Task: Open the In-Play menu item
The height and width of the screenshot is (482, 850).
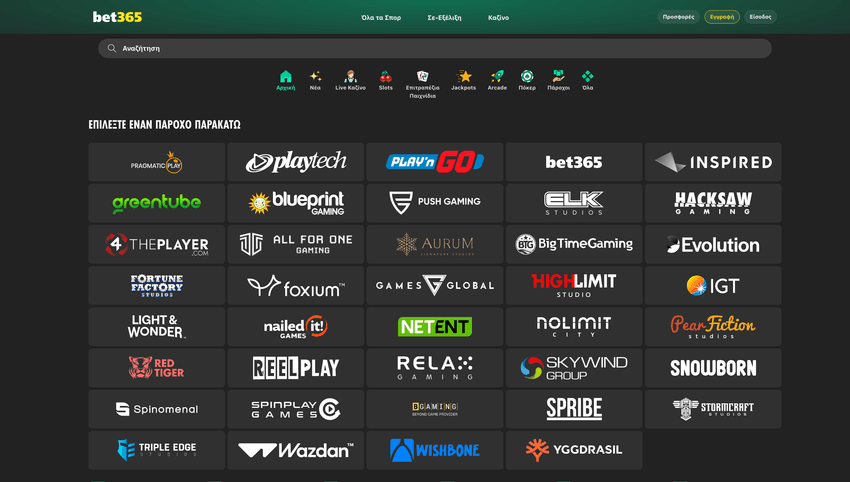Action: coord(445,18)
